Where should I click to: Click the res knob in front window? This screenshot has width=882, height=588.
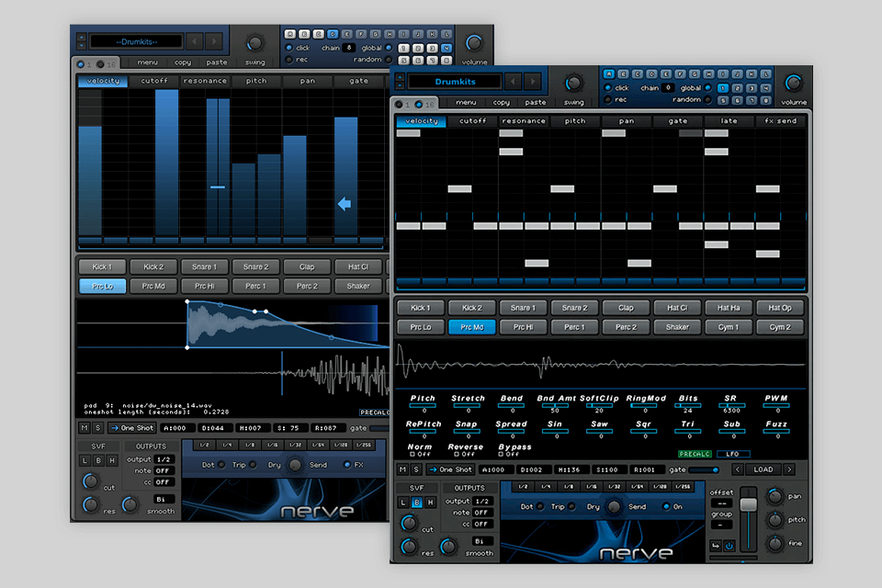409,547
